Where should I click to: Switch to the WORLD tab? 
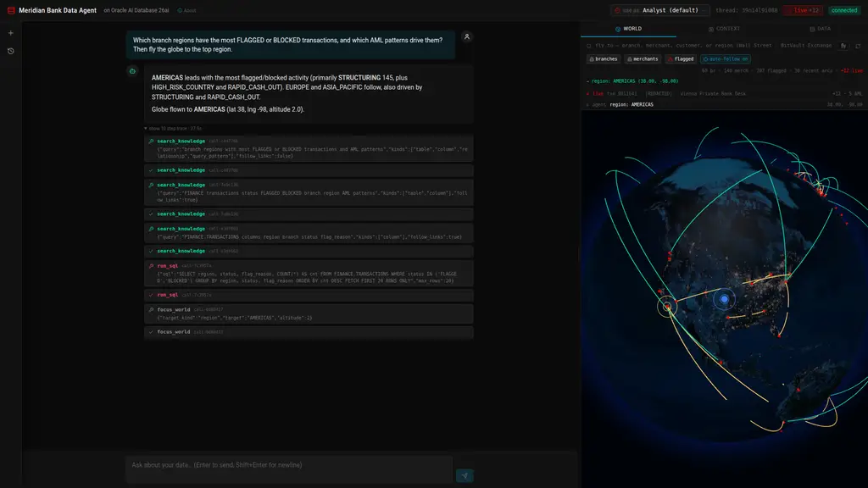(628, 29)
